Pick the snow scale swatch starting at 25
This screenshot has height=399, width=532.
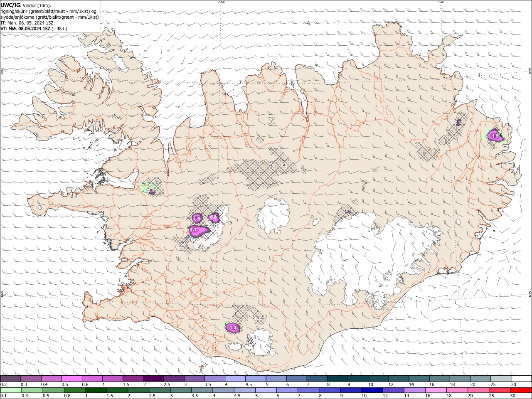[501, 379]
